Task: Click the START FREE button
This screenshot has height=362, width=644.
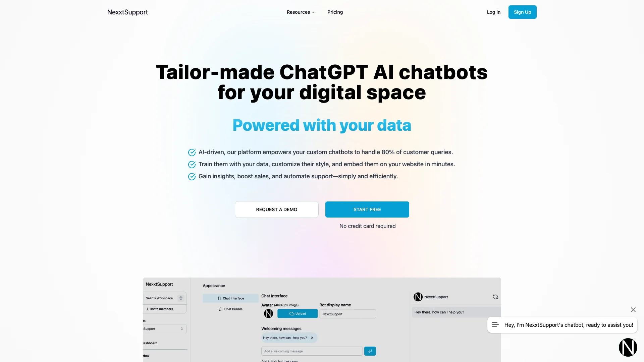Action: coord(367,209)
